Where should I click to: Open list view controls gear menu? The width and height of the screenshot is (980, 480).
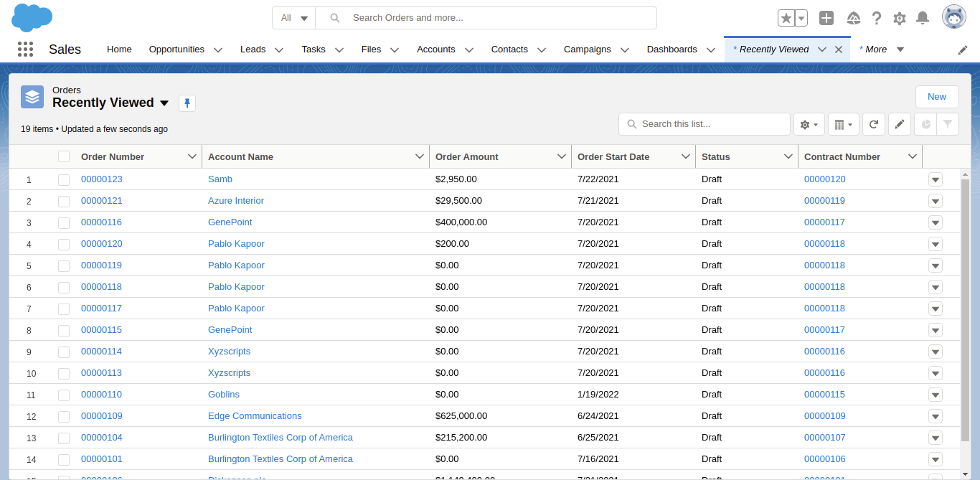coord(809,124)
